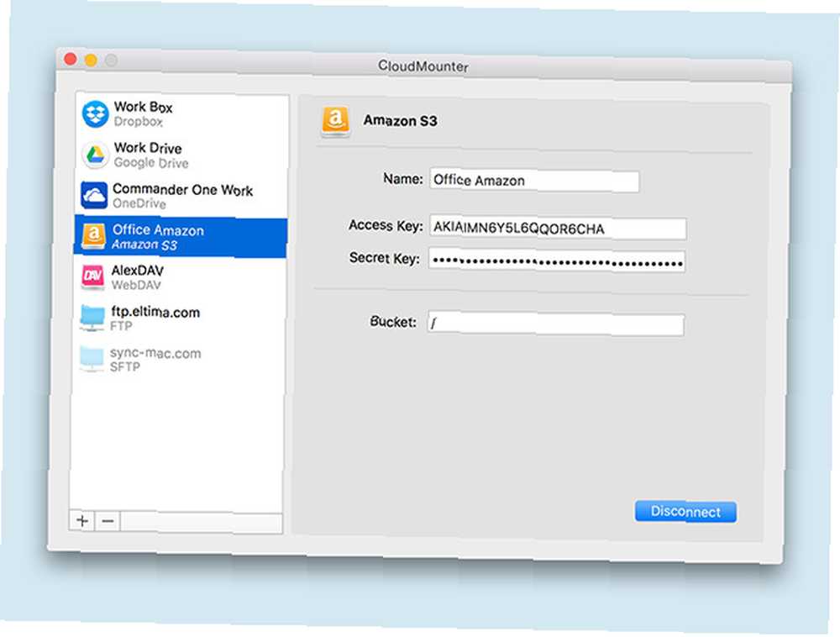Select the Work Box connection name
The image size is (840, 637).
tap(143, 108)
